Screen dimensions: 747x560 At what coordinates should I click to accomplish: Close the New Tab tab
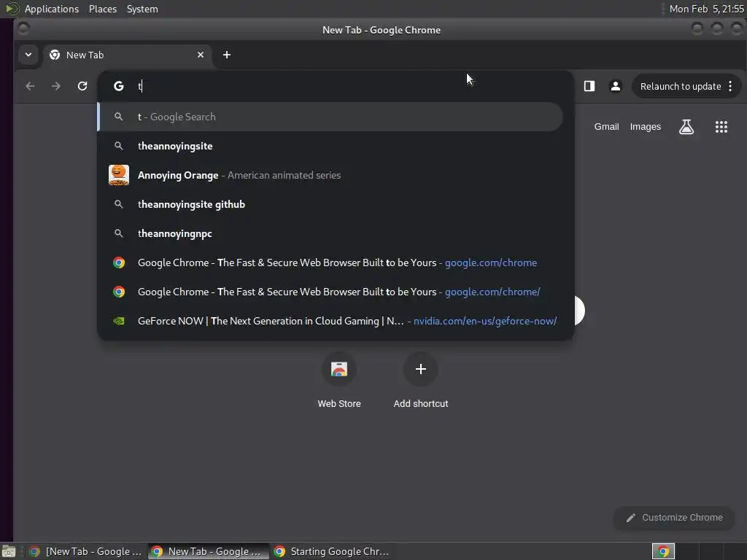(x=201, y=55)
